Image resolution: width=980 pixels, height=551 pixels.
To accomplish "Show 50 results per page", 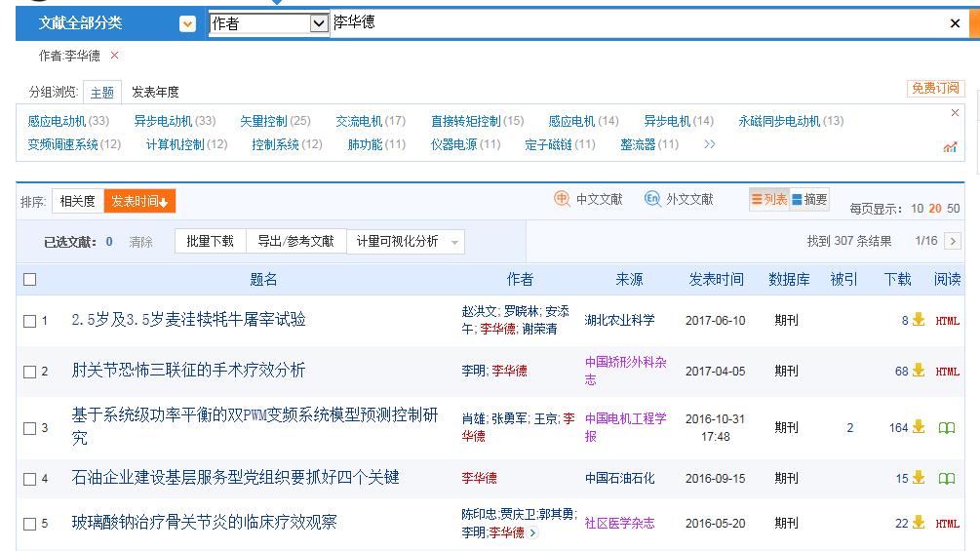I will [953, 209].
